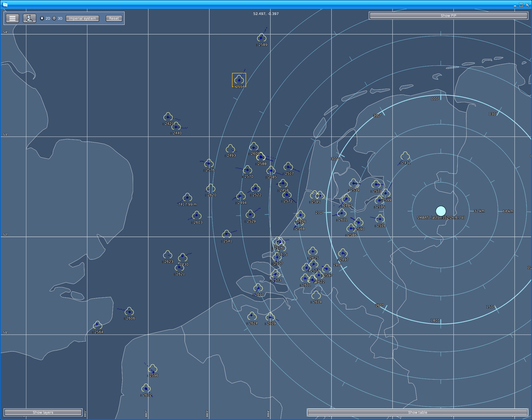The height and width of the screenshot is (420, 532).
Task: Select highlighted track 2556 icon
Action: [239, 80]
